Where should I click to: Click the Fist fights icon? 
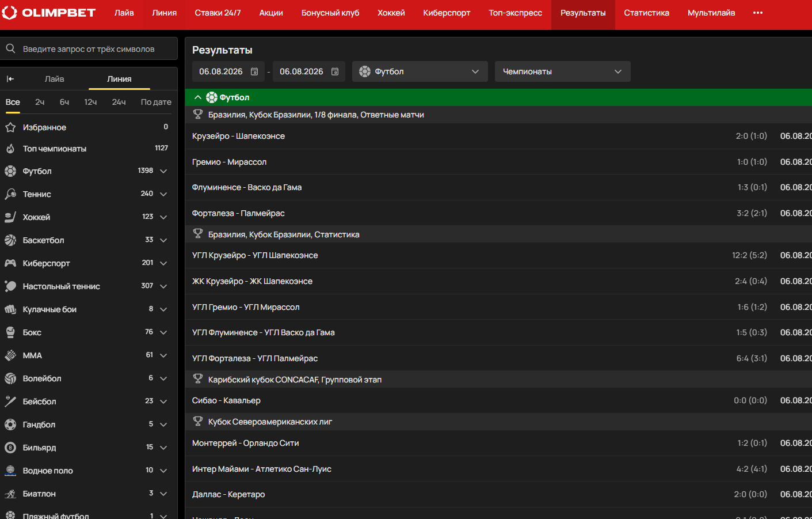pyautogui.click(x=10, y=309)
